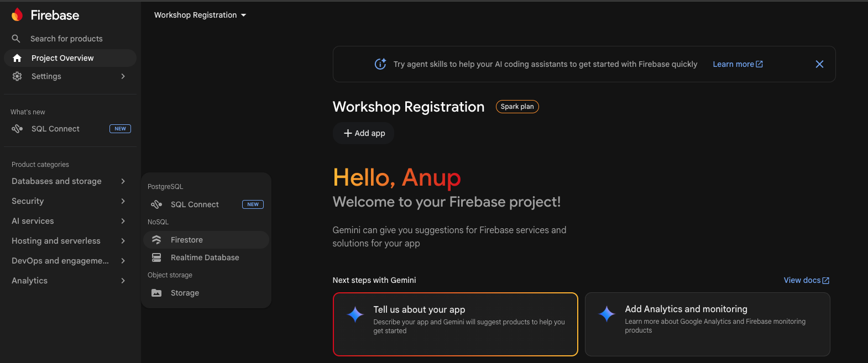Click the Spark plan badge

517,107
